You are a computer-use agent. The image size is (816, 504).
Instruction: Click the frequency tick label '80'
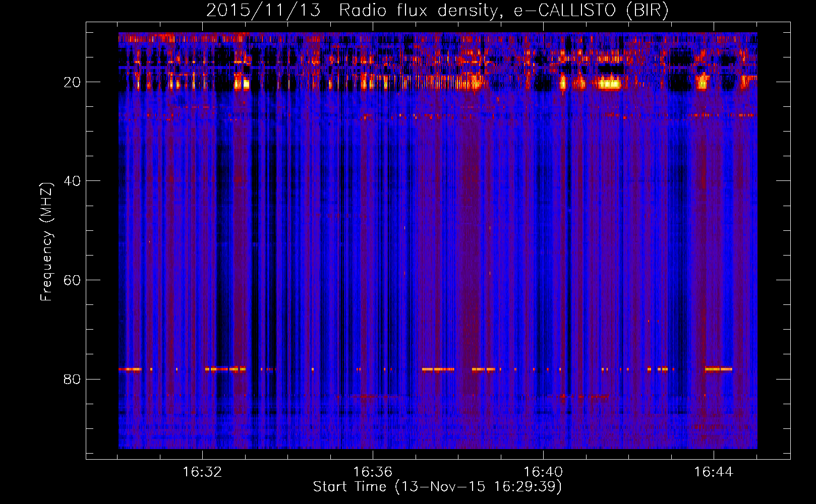73,379
